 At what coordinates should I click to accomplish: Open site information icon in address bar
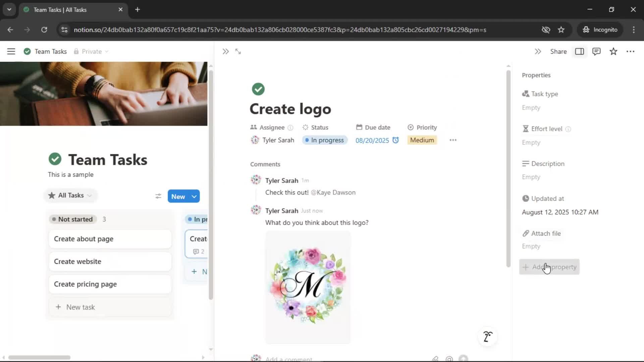tap(64, 29)
